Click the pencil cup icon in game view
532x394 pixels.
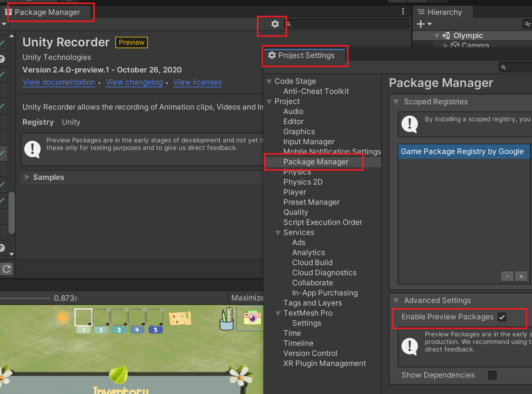point(227,319)
